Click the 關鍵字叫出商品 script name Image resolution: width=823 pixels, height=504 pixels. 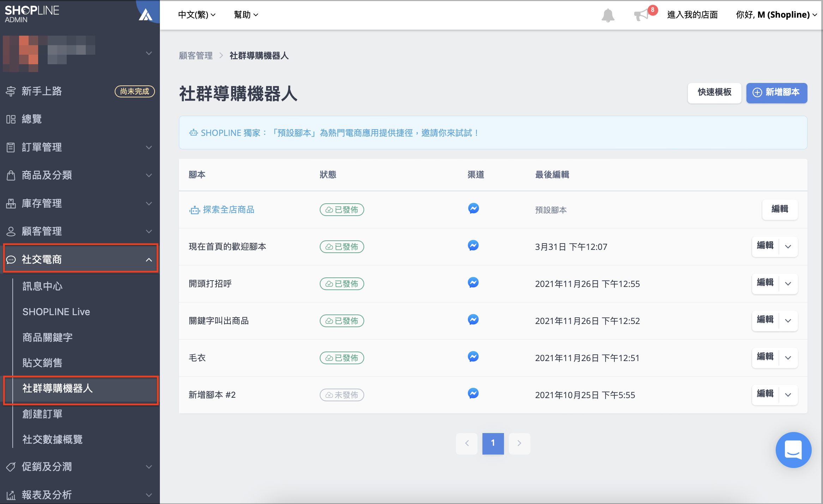pyautogui.click(x=219, y=321)
